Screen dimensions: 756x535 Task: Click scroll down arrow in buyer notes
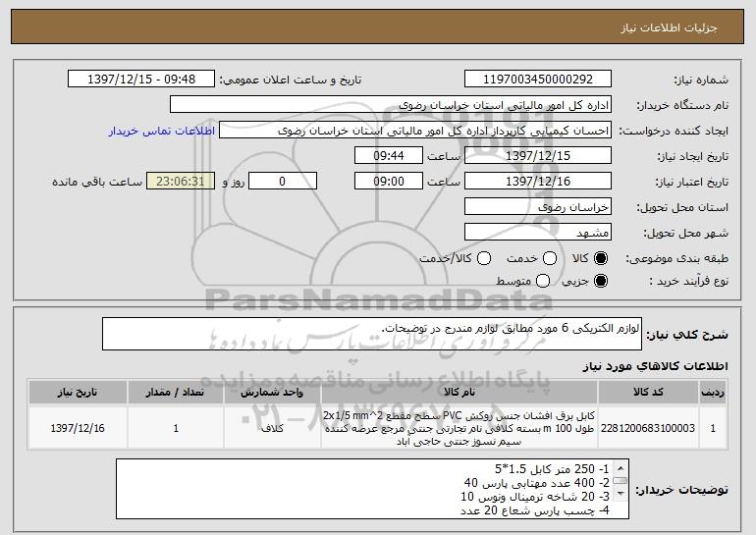pos(621,493)
